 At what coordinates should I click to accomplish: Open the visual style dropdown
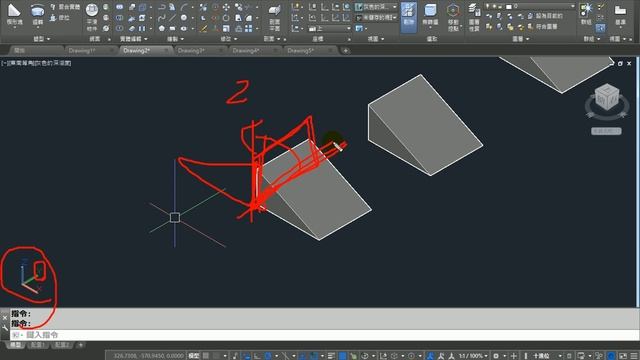click(x=376, y=7)
